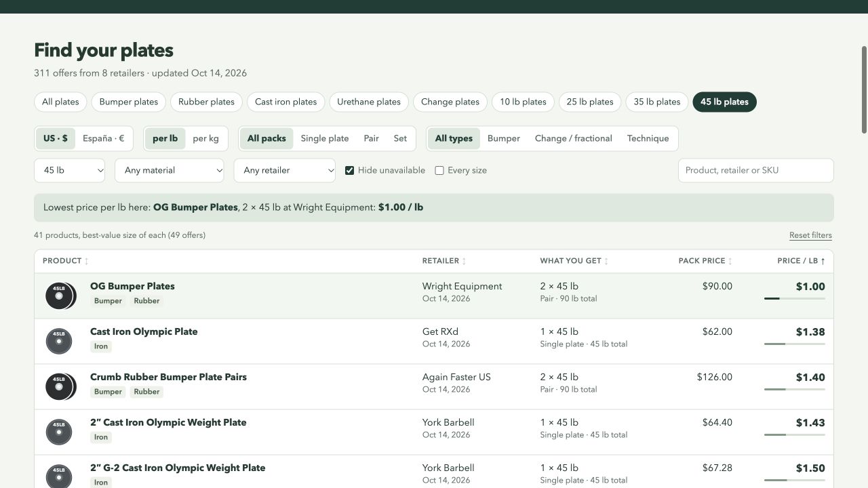Sort by Pack Price arrow icon
Screen dimensions: 868x488
coord(730,261)
